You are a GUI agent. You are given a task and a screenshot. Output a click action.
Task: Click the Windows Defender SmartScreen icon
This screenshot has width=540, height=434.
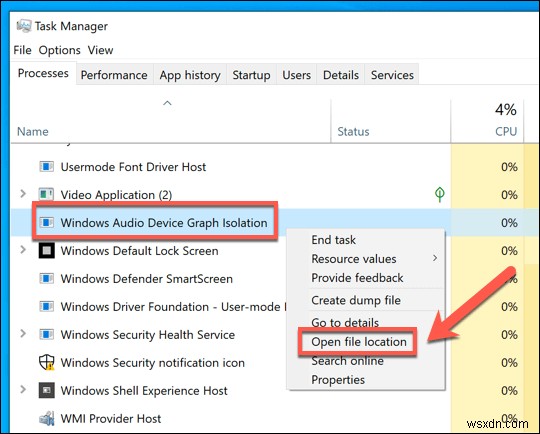click(x=46, y=279)
